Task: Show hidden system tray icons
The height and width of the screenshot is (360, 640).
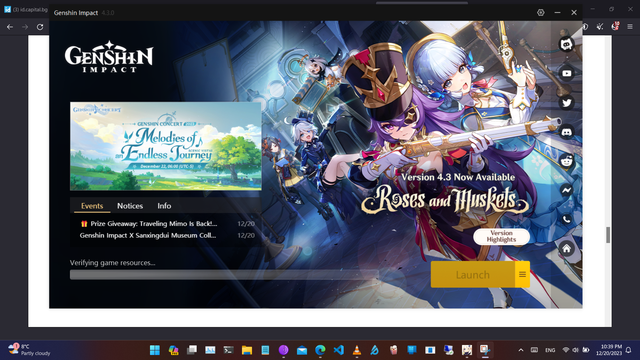Action: tap(521, 350)
